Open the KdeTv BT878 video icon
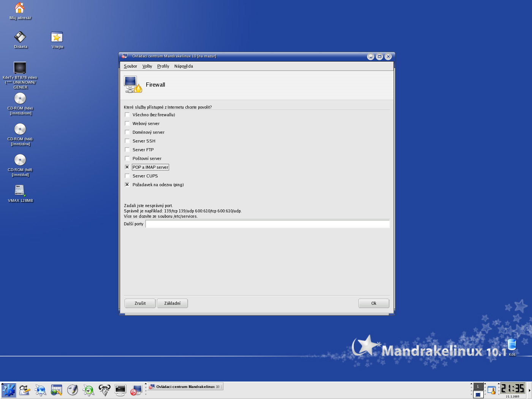 pos(20,68)
